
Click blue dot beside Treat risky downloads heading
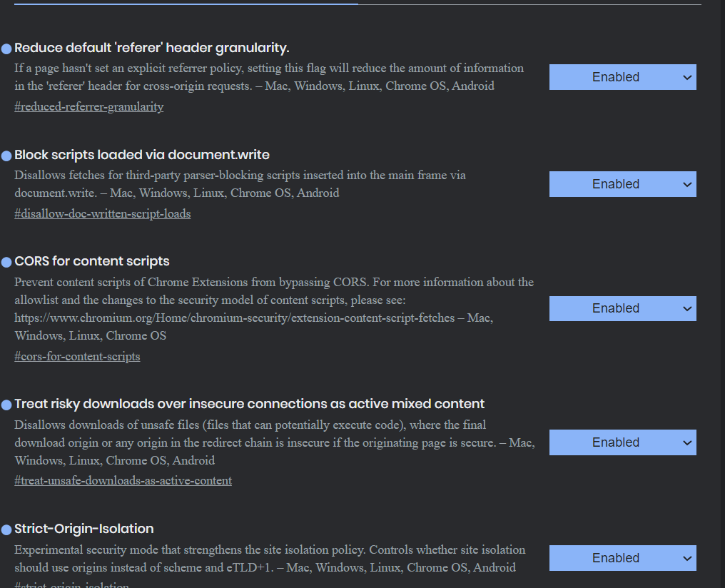[6, 405]
